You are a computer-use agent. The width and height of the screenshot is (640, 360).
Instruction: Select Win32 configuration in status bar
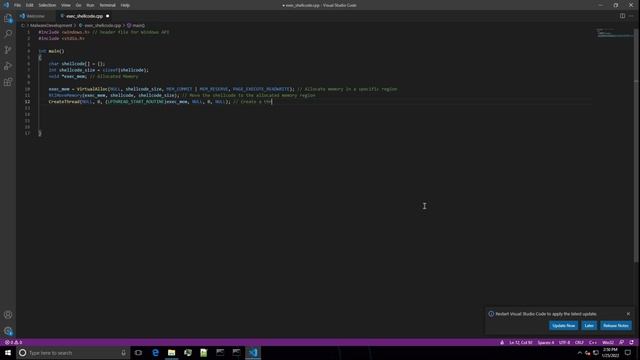click(608, 342)
